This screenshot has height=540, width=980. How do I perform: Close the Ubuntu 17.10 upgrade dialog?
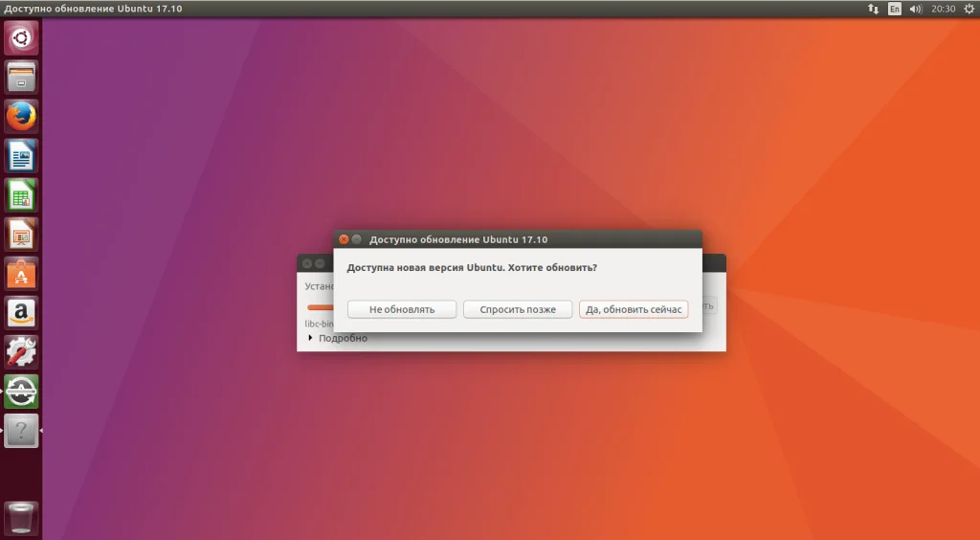(344, 239)
